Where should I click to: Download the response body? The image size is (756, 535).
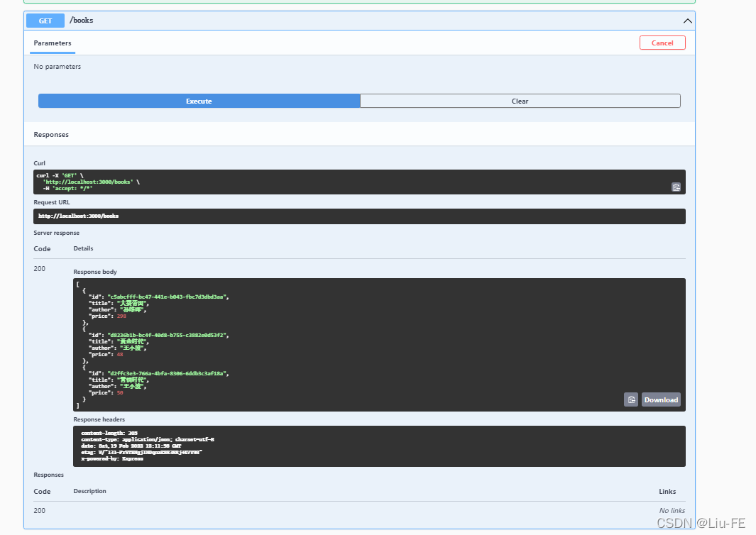coord(661,399)
